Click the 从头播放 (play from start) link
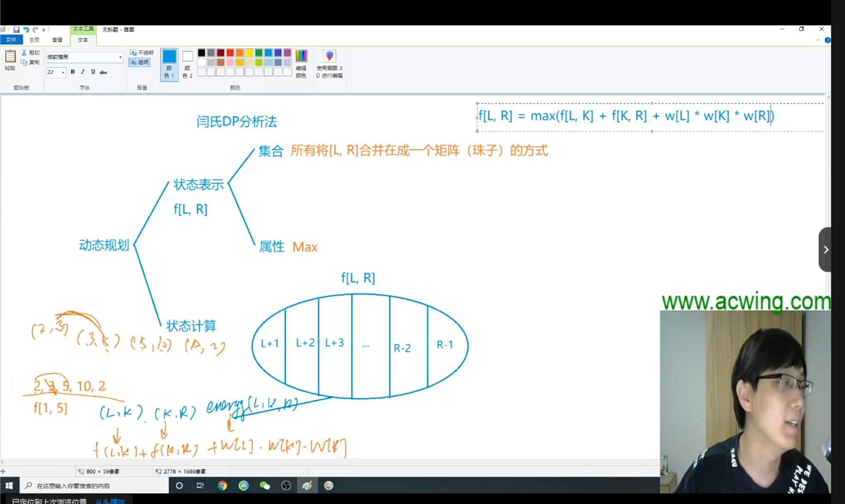The width and height of the screenshot is (845, 504). click(110, 501)
